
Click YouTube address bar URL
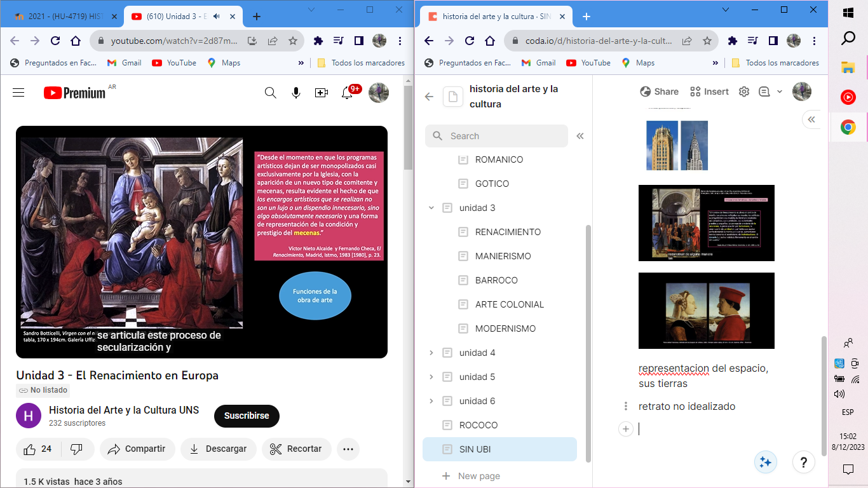(x=174, y=41)
